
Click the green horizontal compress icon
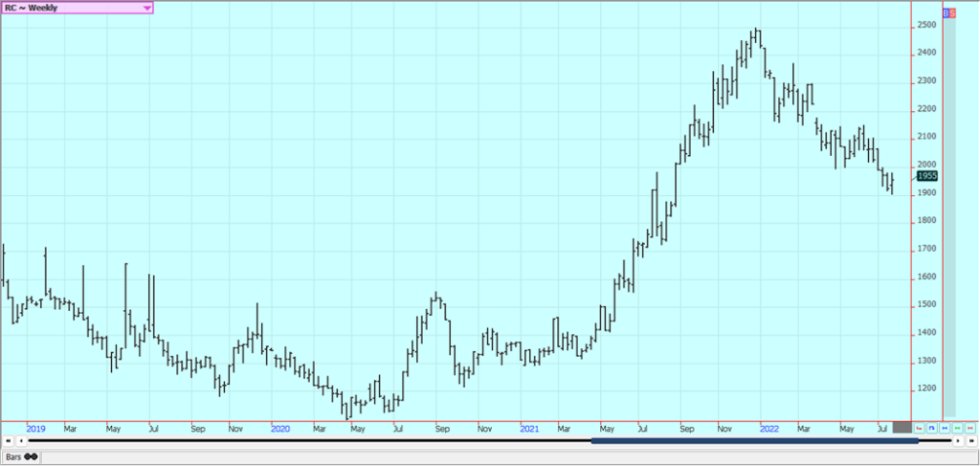(x=957, y=428)
